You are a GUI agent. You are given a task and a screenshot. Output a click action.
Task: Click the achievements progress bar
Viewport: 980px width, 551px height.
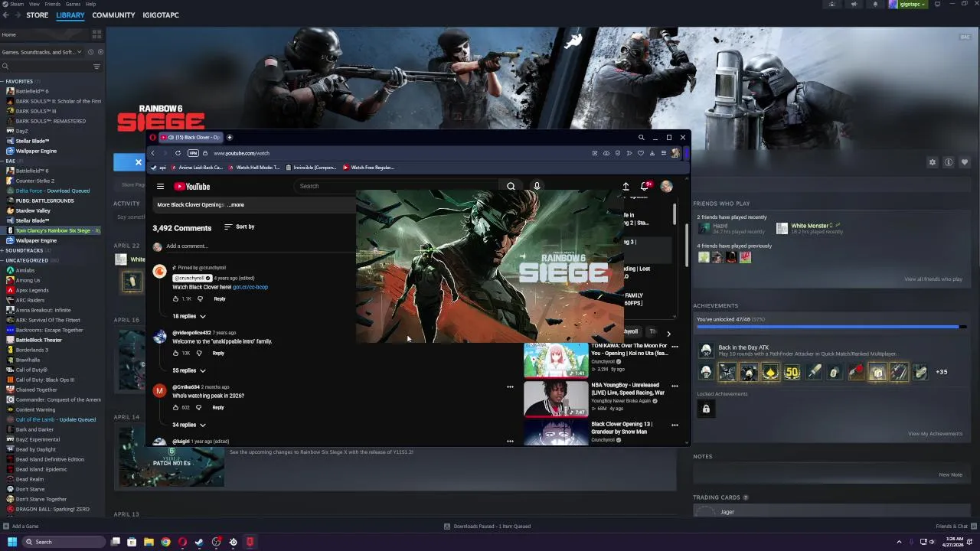pyautogui.click(x=831, y=327)
